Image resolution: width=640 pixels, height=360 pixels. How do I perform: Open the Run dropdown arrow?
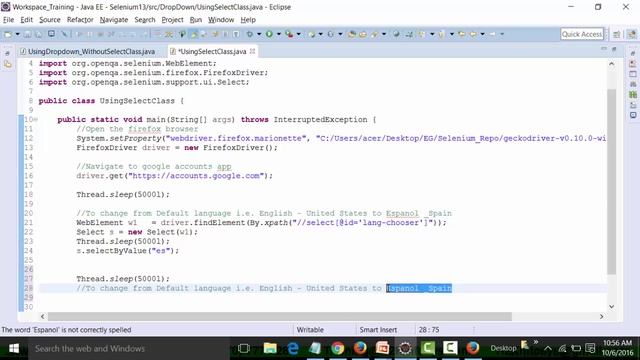tap(279, 34)
